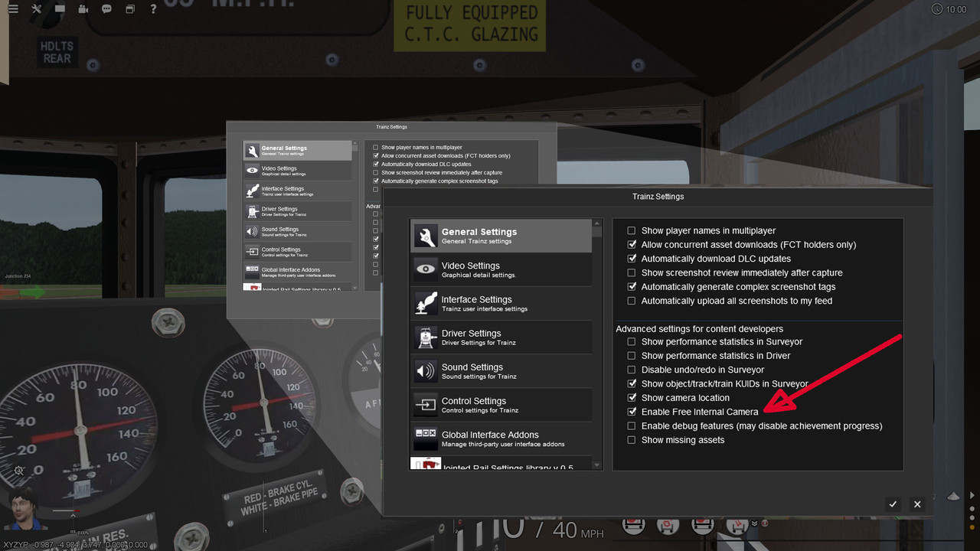Click the Control Settings arrow icon in front dialog
The width and height of the screenshot is (980, 551).
coord(426,404)
